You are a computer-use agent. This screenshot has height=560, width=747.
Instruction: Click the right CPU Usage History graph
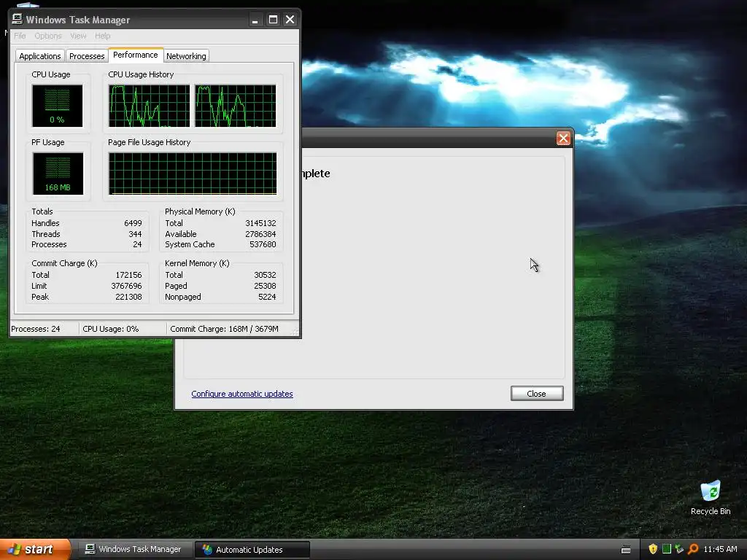(236, 106)
